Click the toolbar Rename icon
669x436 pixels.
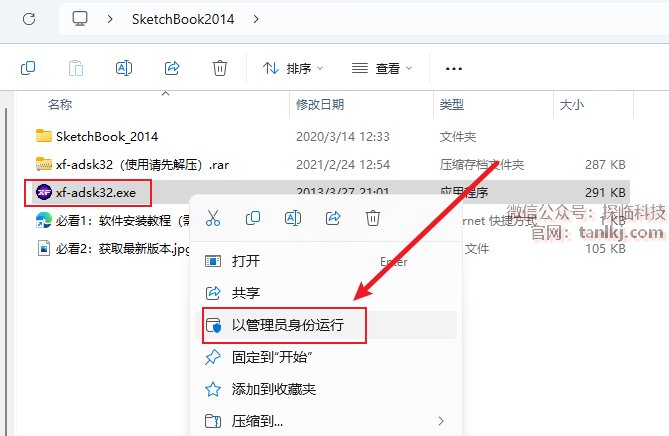point(124,68)
